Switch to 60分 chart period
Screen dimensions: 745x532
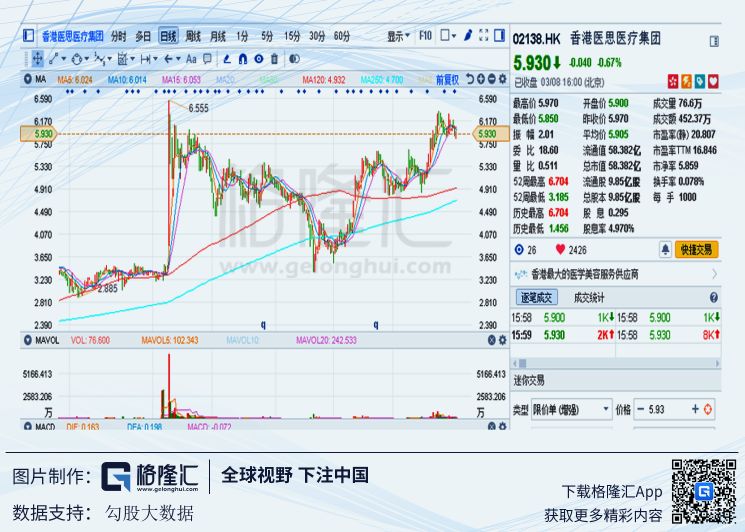(x=342, y=36)
